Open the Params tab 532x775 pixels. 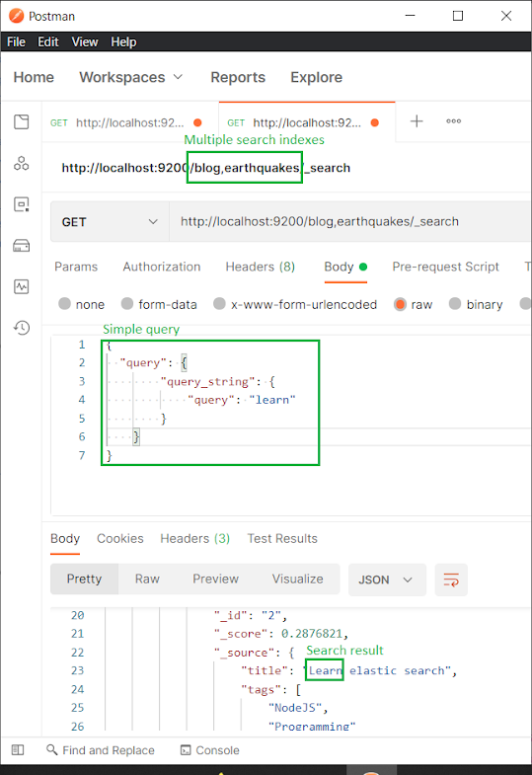click(x=76, y=267)
